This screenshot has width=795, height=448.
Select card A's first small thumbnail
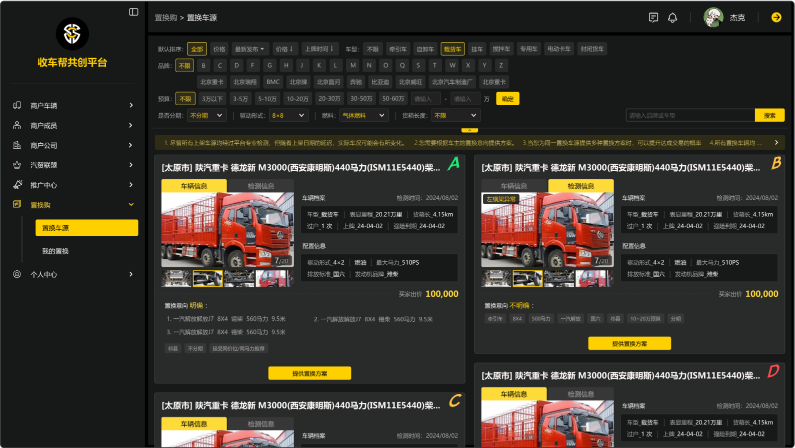point(176,279)
